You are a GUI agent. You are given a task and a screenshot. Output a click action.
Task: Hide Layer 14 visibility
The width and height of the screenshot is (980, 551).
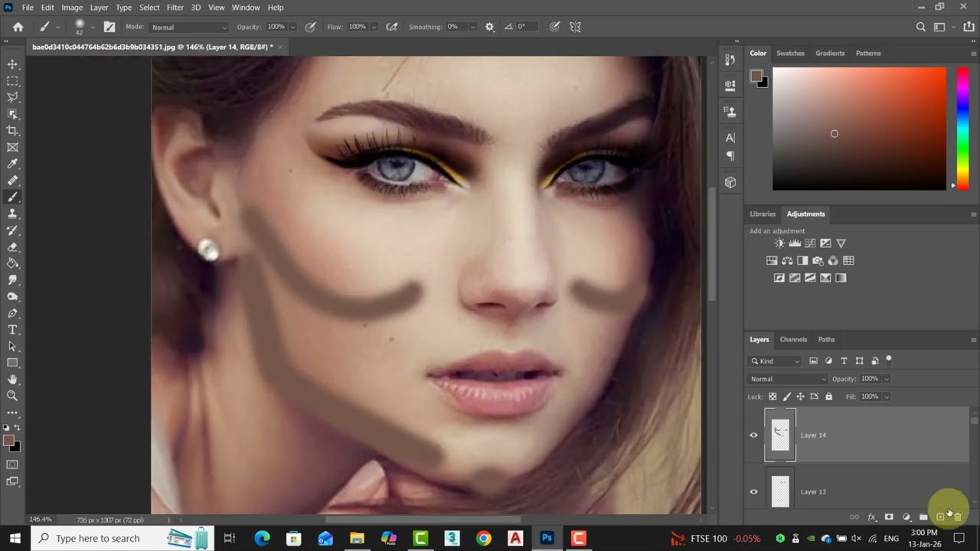click(x=753, y=435)
